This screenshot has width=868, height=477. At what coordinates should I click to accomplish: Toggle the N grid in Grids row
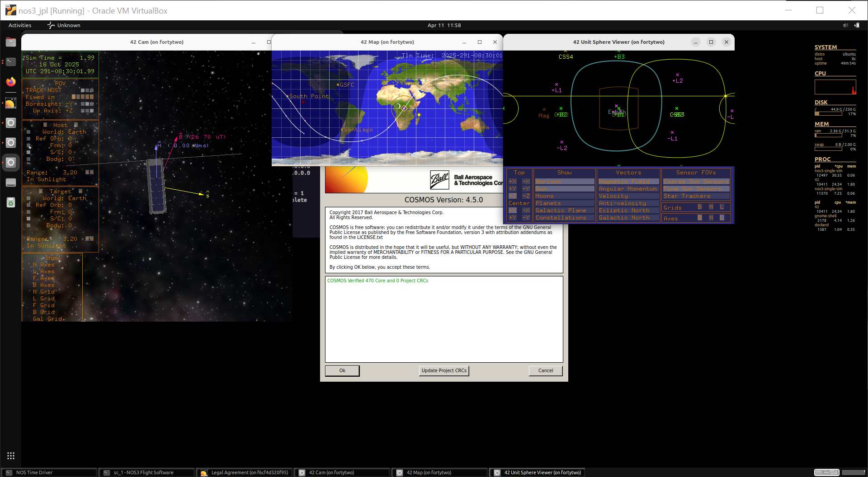coord(711,207)
